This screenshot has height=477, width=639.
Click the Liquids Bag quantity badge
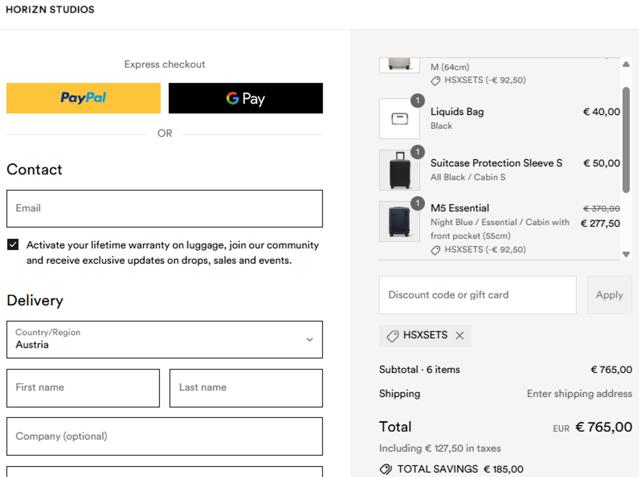417,101
